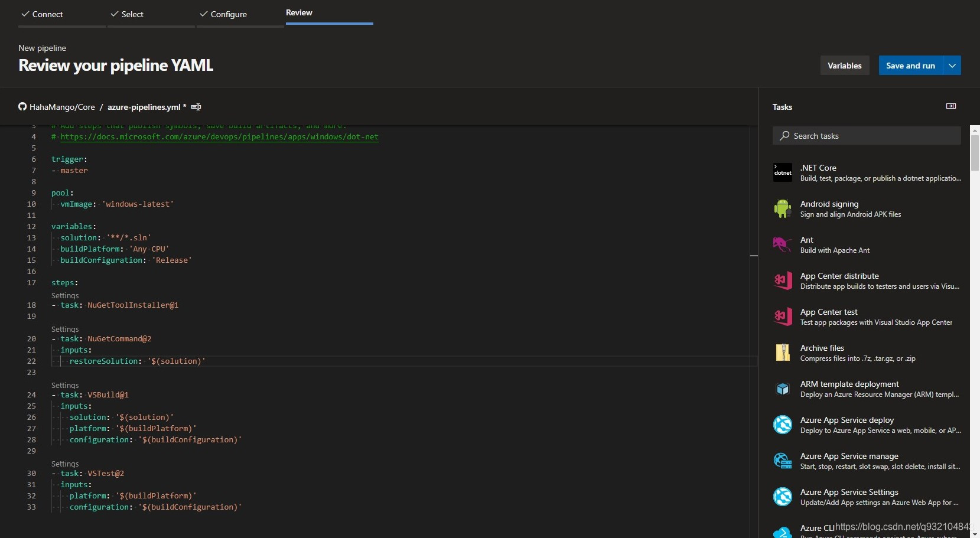980x538 pixels.
Task: Click the search magnifier icon in tasks box
Action: point(784,136)
